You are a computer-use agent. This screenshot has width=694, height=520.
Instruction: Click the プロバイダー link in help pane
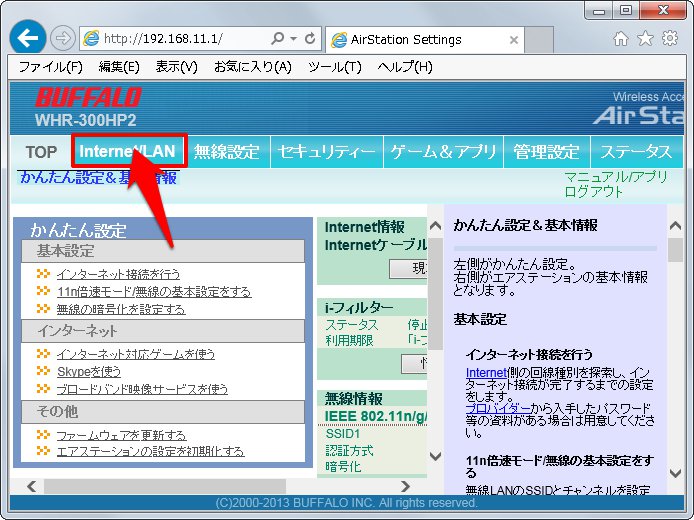point(498,408)
